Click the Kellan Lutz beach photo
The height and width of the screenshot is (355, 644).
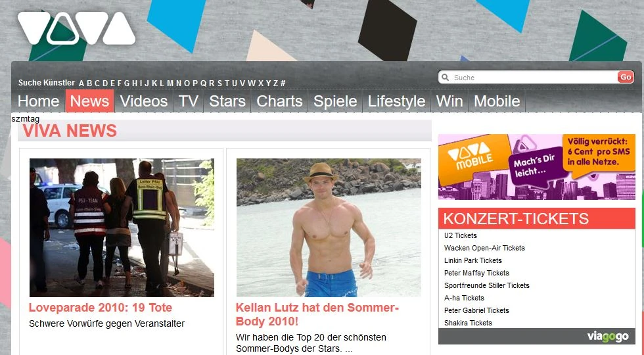click(329, 227)
